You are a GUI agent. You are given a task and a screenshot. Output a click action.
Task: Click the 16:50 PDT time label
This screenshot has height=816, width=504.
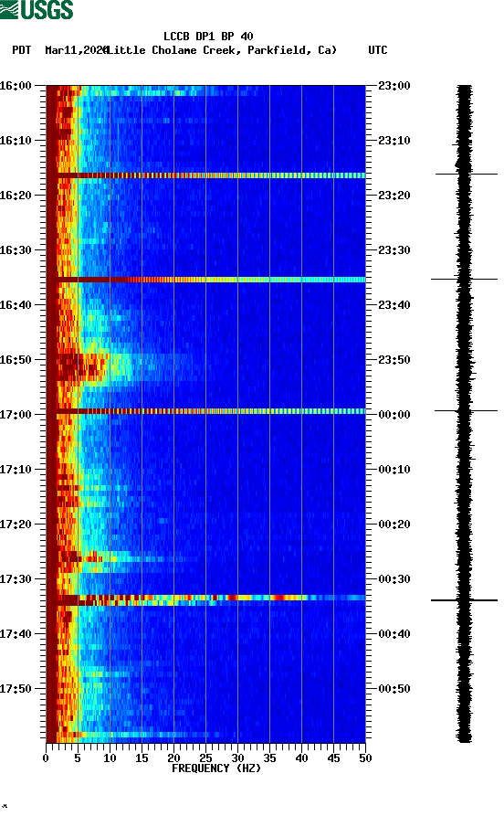coord(16,360)
